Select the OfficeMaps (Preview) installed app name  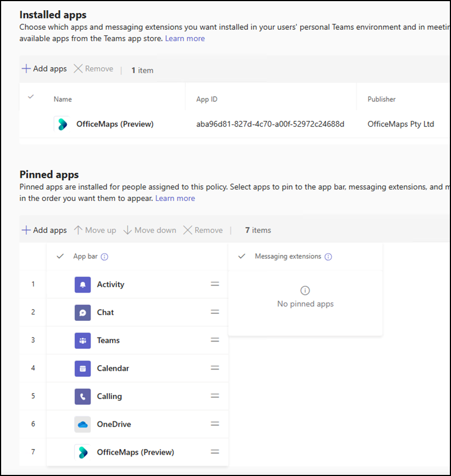(115, 124)
